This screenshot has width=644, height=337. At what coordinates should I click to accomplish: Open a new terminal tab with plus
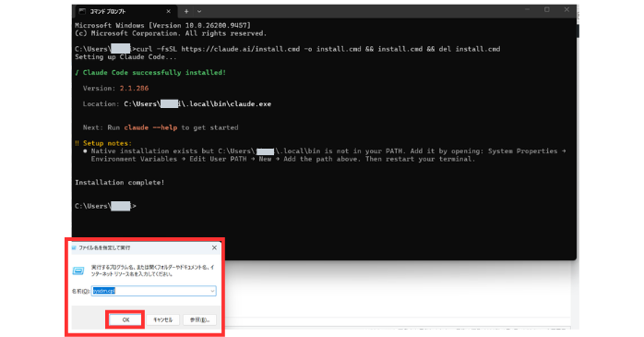tap(186, 11)
